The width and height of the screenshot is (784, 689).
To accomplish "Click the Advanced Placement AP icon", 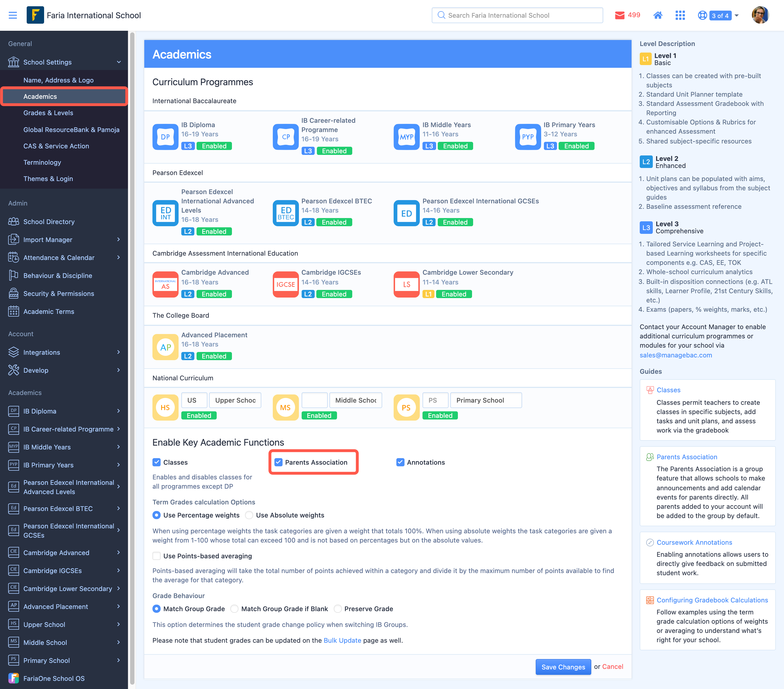I will 165,347.
